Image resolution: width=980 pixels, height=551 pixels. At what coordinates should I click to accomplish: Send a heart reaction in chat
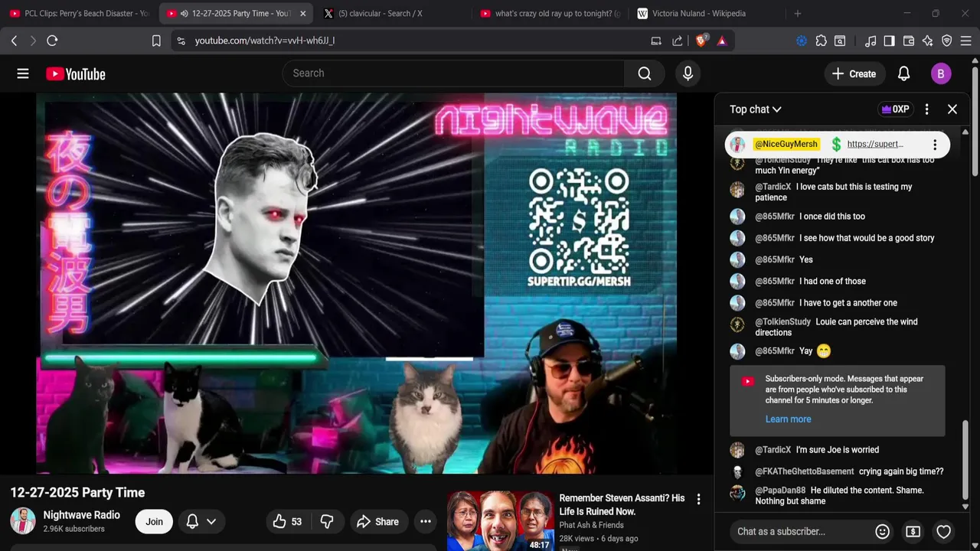943,531
